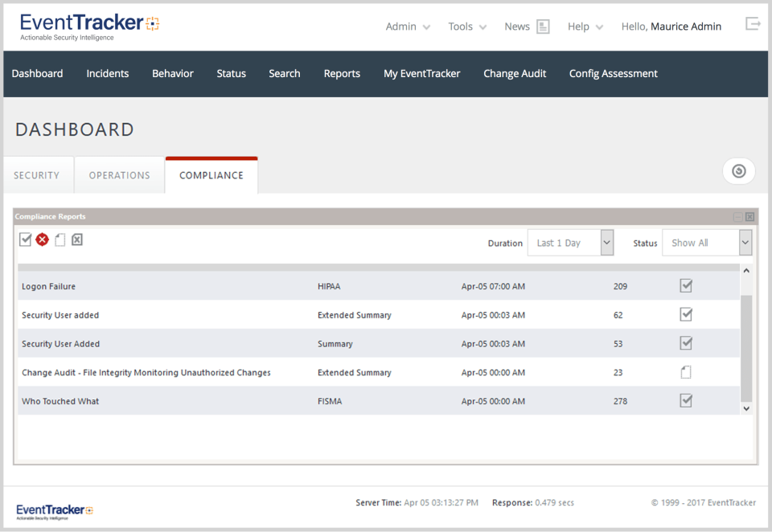Open the Change Audit navigation item
The width and height of the screenshot is (772, 532).
[x=515, y=73]
